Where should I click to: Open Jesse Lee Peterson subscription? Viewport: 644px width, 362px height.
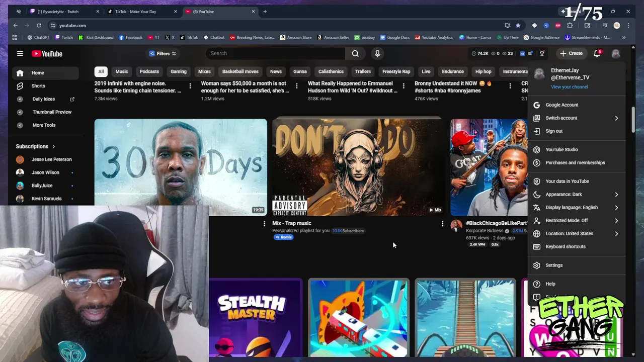45,159
